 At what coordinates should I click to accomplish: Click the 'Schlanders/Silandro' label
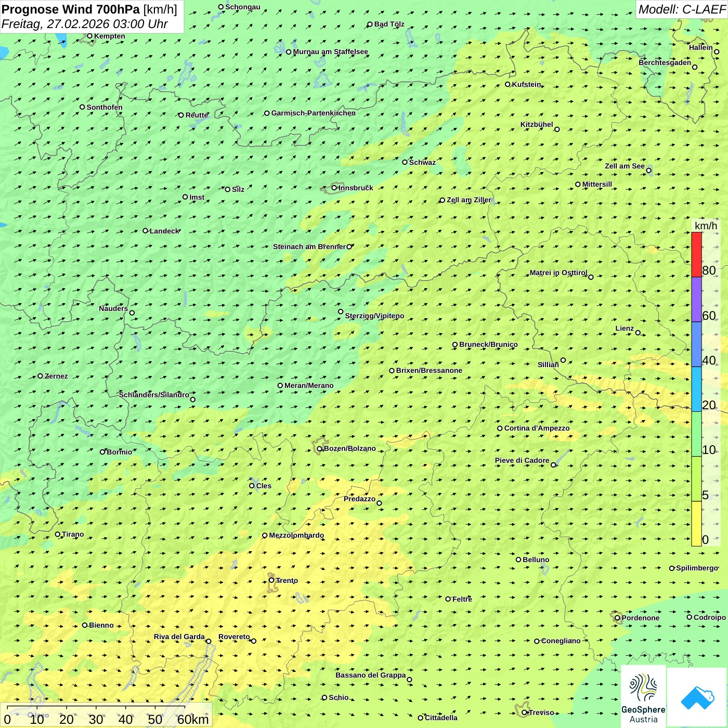(x=154, y=395)
